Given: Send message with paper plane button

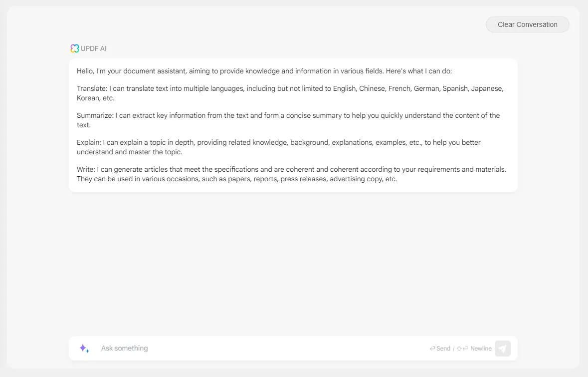Looking at the screenshot, I should pos(503,349).
